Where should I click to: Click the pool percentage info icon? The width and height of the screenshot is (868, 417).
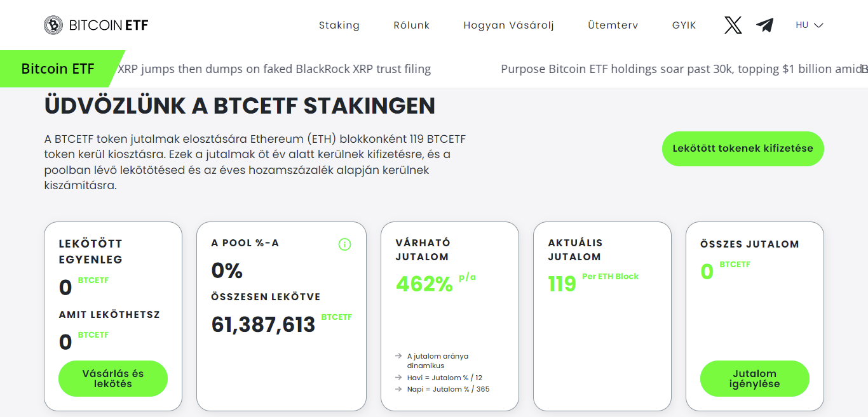[x=344, y=244]
